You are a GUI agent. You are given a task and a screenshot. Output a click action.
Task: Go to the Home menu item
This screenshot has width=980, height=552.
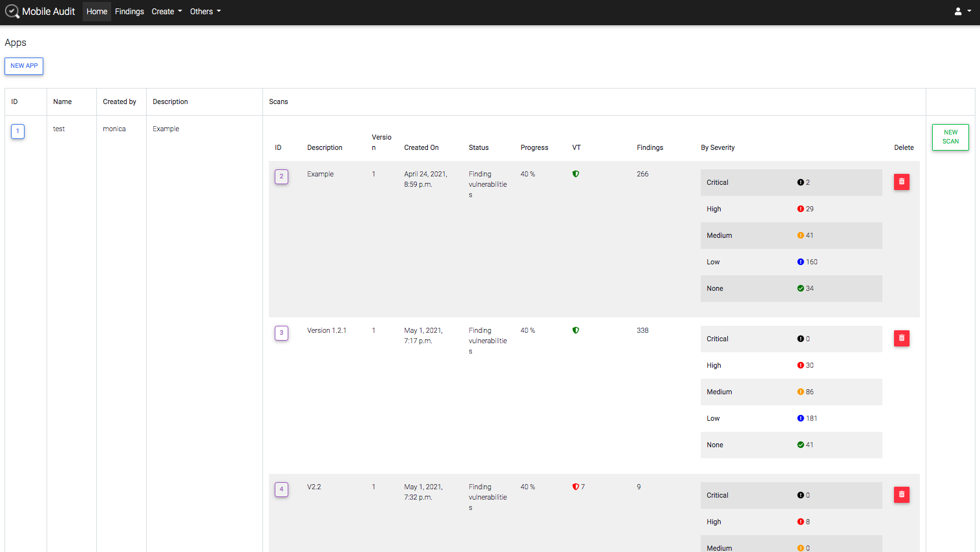point(97,12)
